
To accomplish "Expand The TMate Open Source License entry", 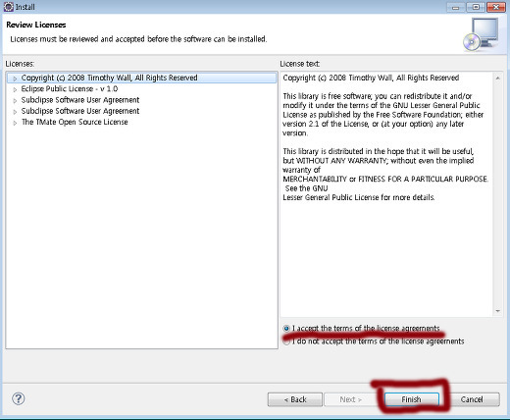I will pos(15,123).
